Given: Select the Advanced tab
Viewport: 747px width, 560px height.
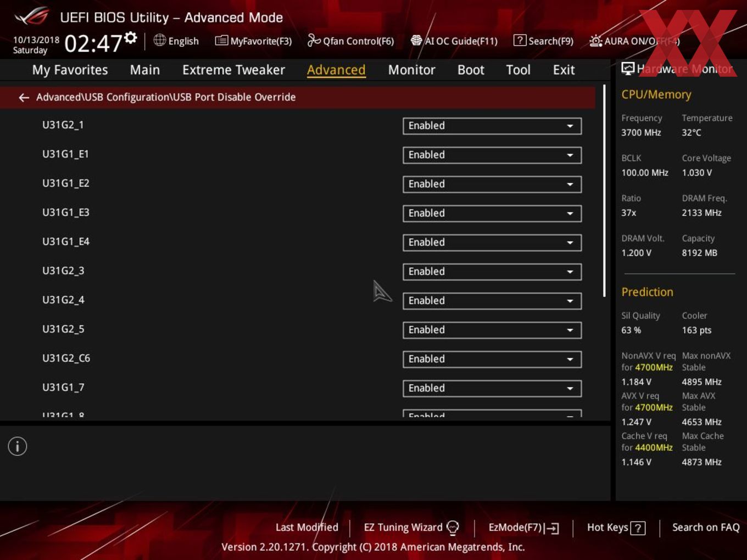Looking at the screenshot, I should [336, 70].
